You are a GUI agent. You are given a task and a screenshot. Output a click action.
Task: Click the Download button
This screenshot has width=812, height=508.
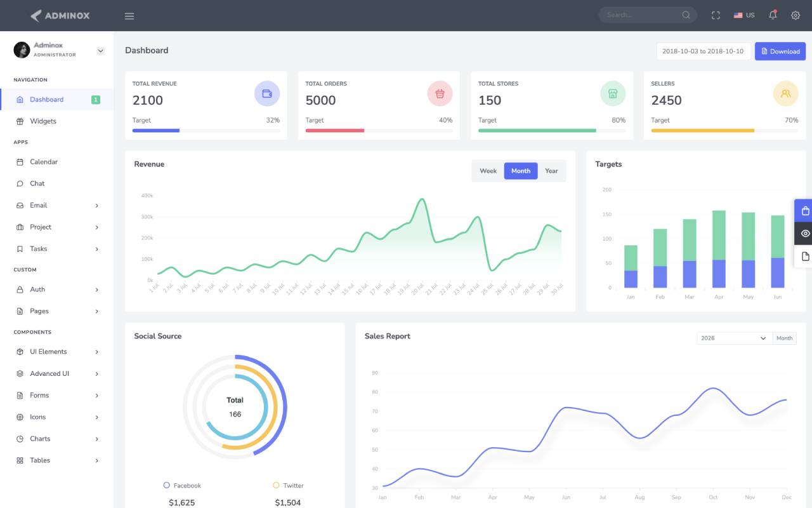click(x=780, y=51)
